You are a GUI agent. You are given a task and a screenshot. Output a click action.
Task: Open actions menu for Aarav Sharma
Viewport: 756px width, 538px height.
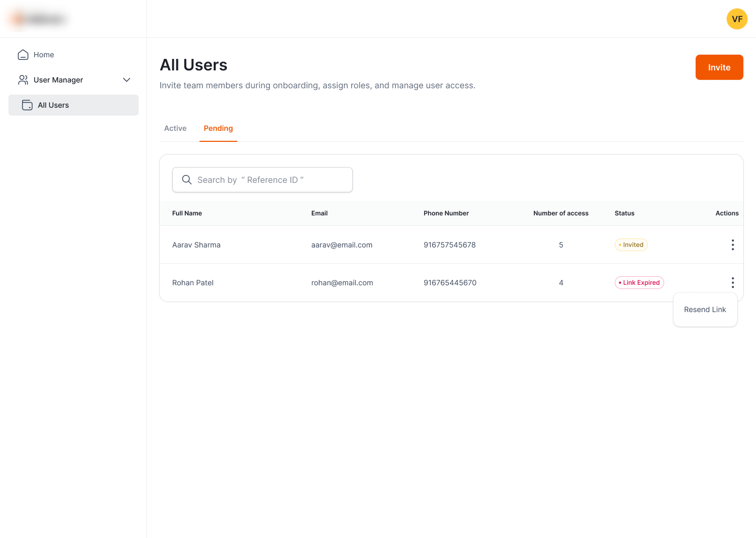(x=732, y=245)
